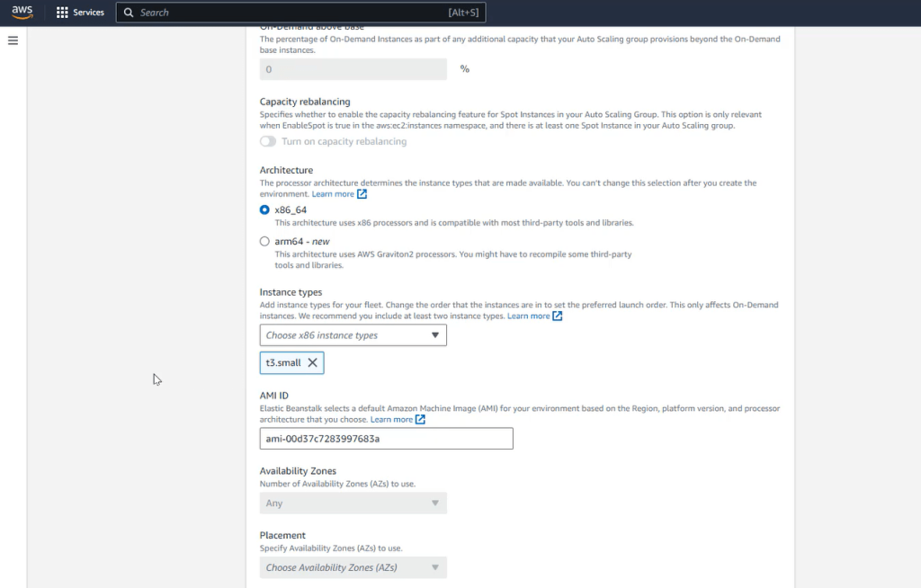Click the AMI ID text field

tap(386, 439)
